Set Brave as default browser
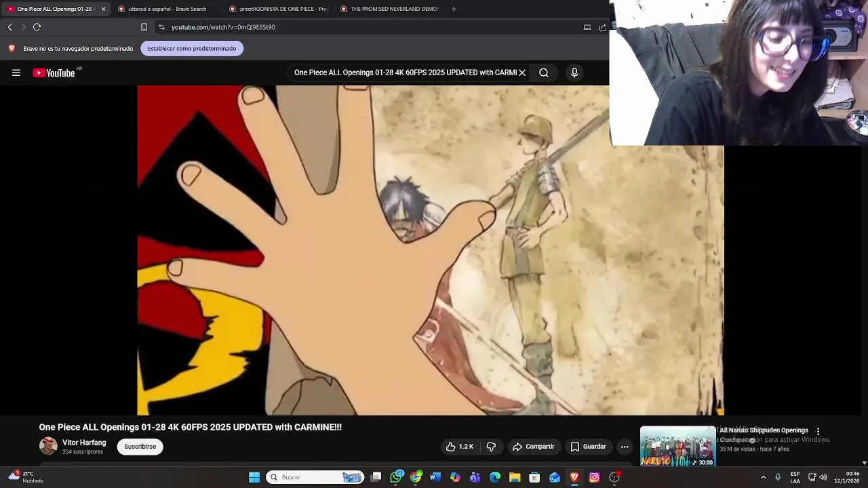 click(192, 49)
